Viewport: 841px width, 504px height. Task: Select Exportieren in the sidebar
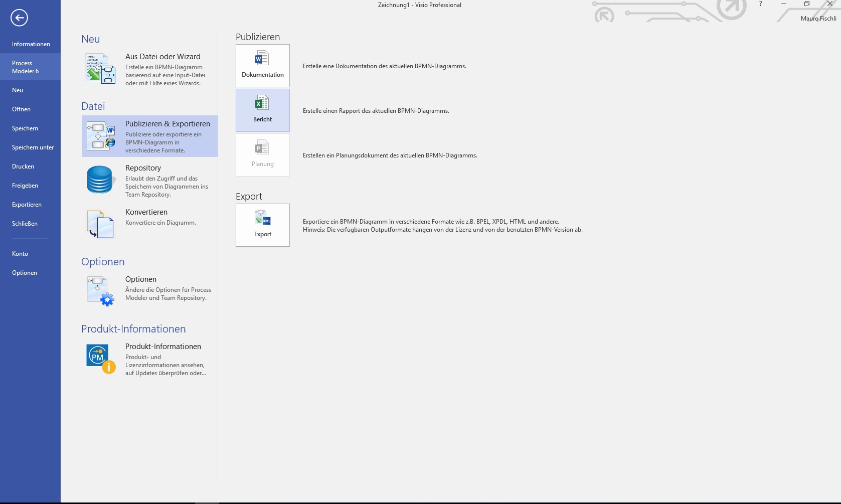(x=30, y=205)
